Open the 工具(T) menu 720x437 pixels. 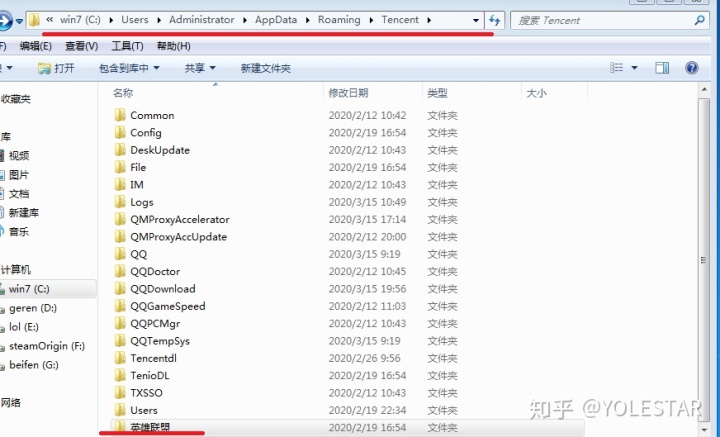coord(127,46)
